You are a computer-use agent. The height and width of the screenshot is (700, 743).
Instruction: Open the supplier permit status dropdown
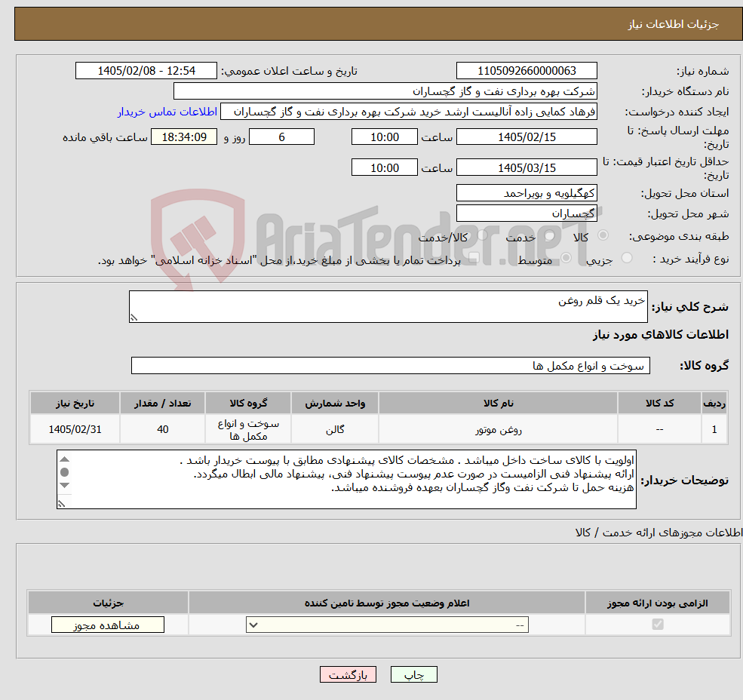pos(387,625)
